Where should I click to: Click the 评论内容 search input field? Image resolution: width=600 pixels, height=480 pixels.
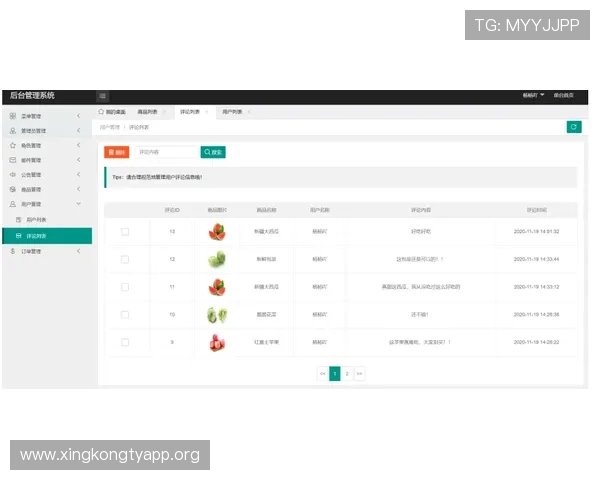click(x=165, y=152)
